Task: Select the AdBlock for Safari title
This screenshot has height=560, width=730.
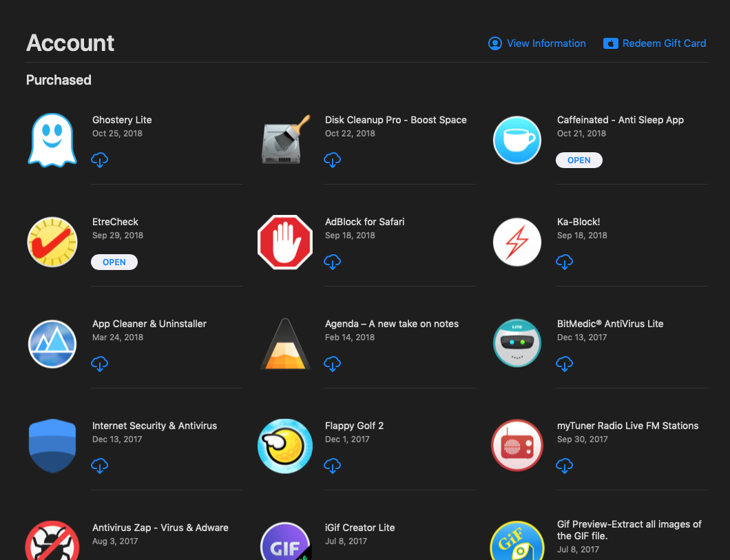Action: click(x=364, y=222)
